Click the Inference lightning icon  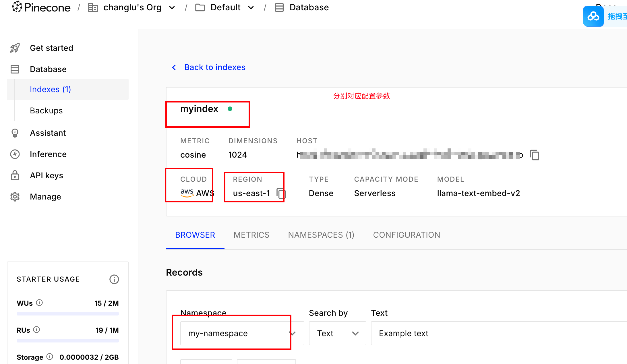15,154
